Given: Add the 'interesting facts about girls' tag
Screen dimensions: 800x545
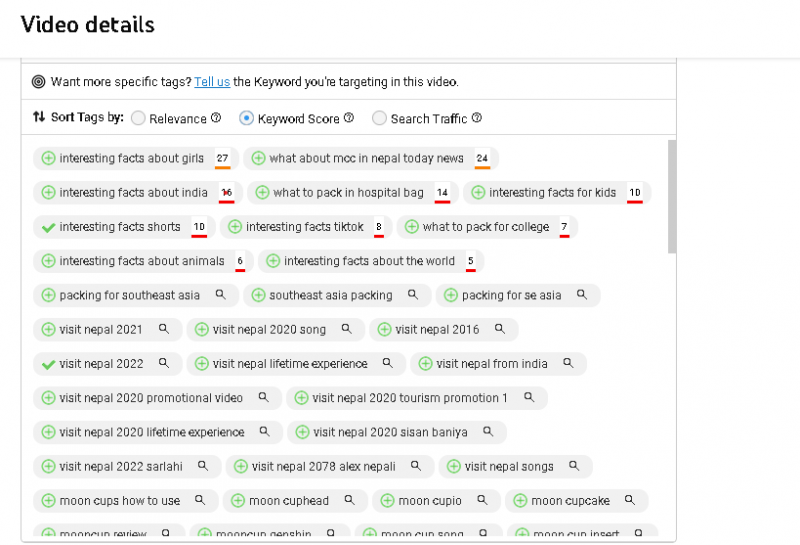Looking at the screenshot, I should 48,159.
